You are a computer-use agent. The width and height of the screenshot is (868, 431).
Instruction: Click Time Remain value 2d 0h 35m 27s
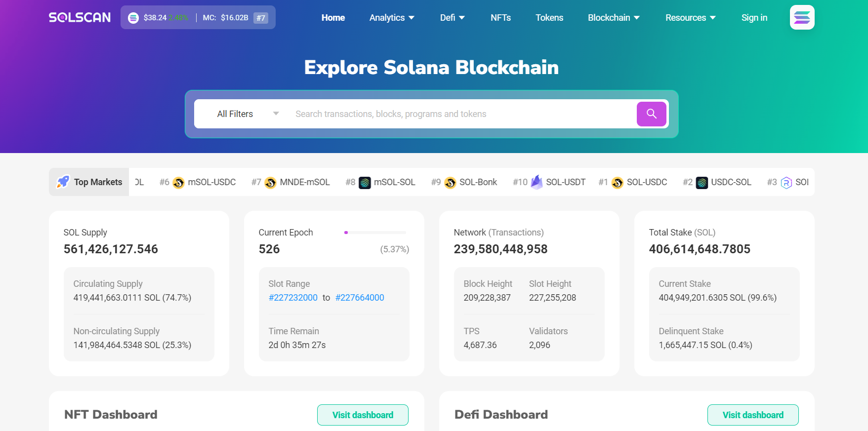(297, 345)
